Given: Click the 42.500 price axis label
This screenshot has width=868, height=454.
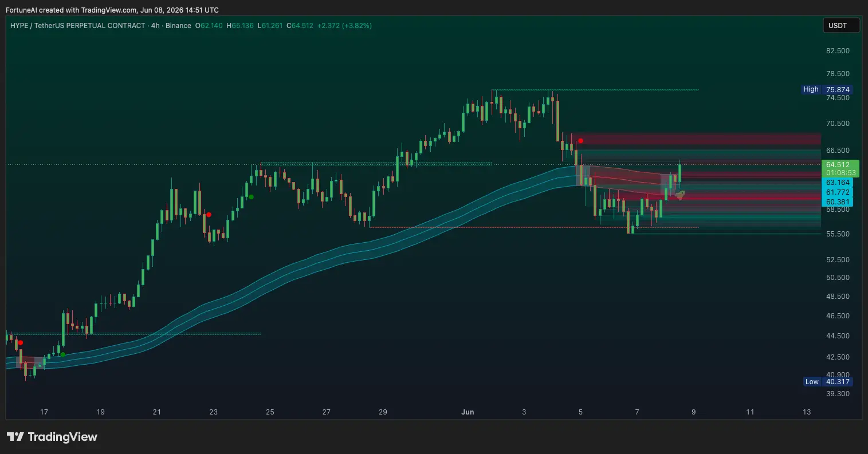Looking at the screenshot, I should coord(838,357).
